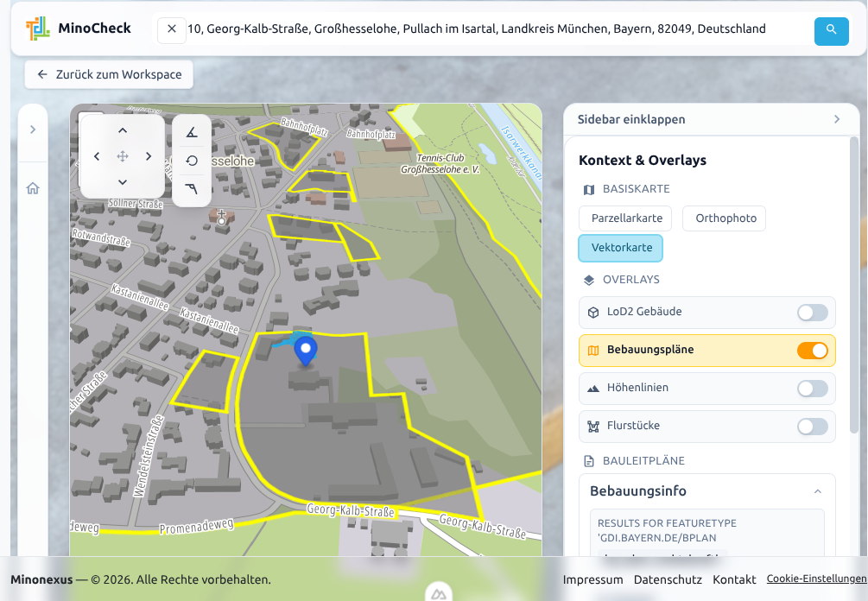Image resolution: width=868 pixels, height=601 pixels.
Task: Click the perspective icon below the rotate tool
Action: point(192,189)
